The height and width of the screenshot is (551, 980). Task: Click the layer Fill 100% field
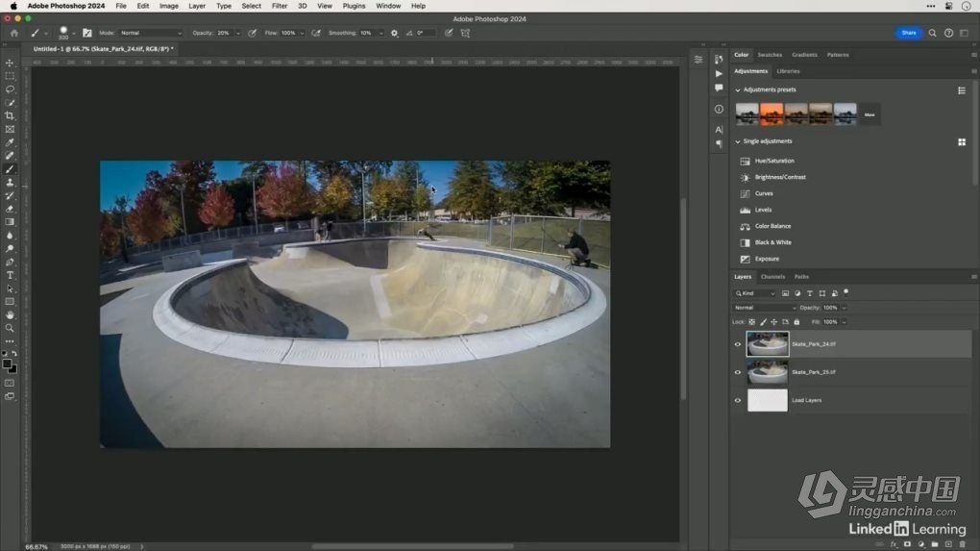[831, 322]
